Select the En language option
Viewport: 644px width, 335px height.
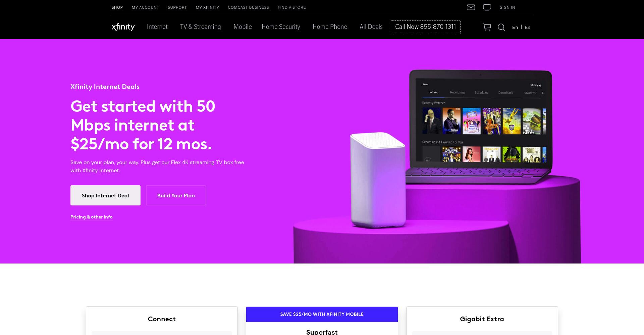pos(515,28)
